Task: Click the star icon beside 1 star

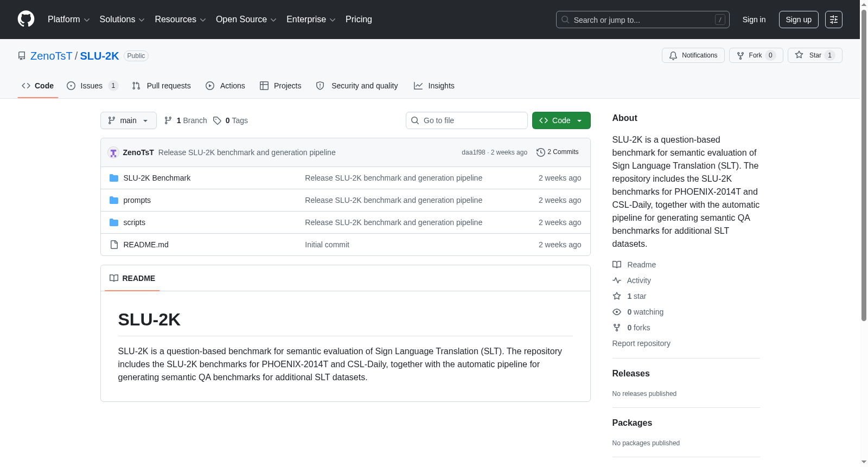Action: pos(617,296)
